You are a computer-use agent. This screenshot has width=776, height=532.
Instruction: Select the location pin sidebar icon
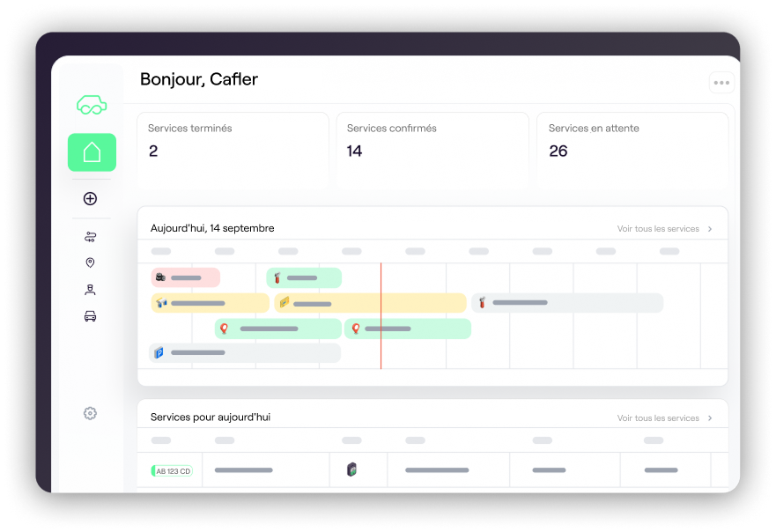[90, 262]
